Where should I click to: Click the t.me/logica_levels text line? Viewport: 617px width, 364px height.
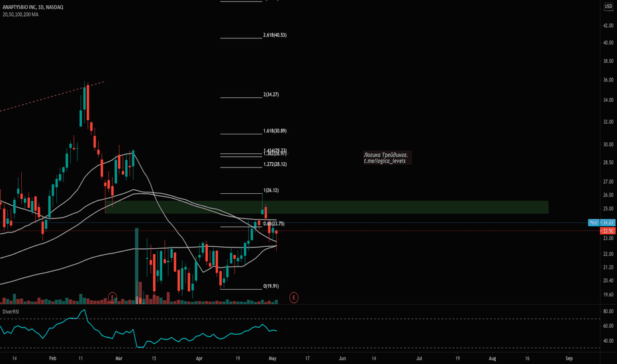pos(385,161)
